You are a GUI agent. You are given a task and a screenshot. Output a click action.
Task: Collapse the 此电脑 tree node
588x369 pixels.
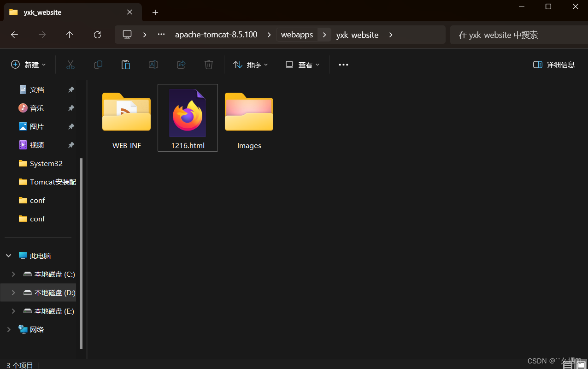[9, 256]
